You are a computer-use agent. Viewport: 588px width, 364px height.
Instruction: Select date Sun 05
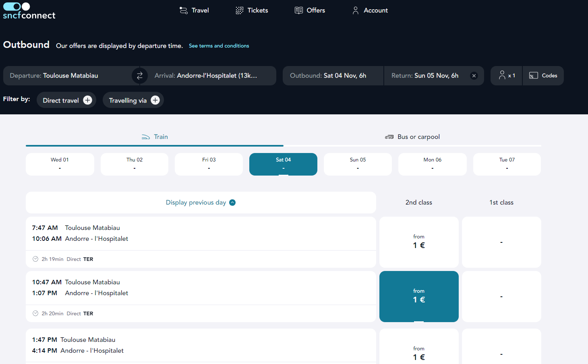click(x=358, y=164)
